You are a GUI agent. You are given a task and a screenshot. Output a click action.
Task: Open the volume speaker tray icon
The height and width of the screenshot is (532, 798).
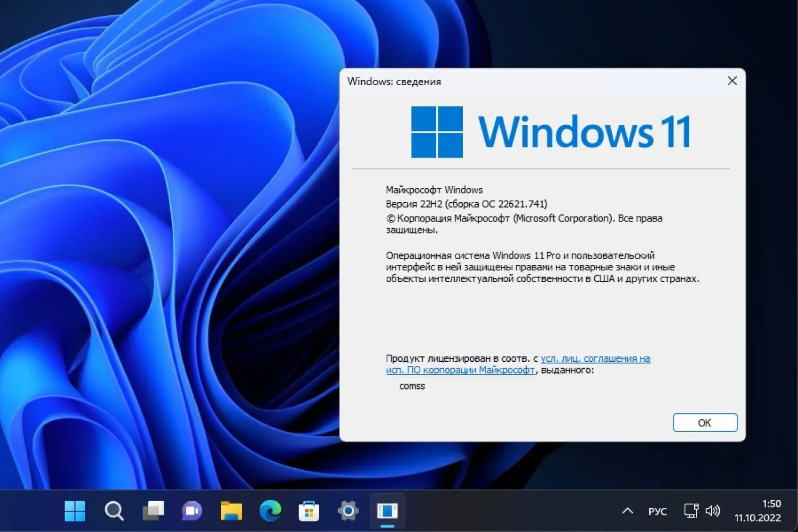713,511
